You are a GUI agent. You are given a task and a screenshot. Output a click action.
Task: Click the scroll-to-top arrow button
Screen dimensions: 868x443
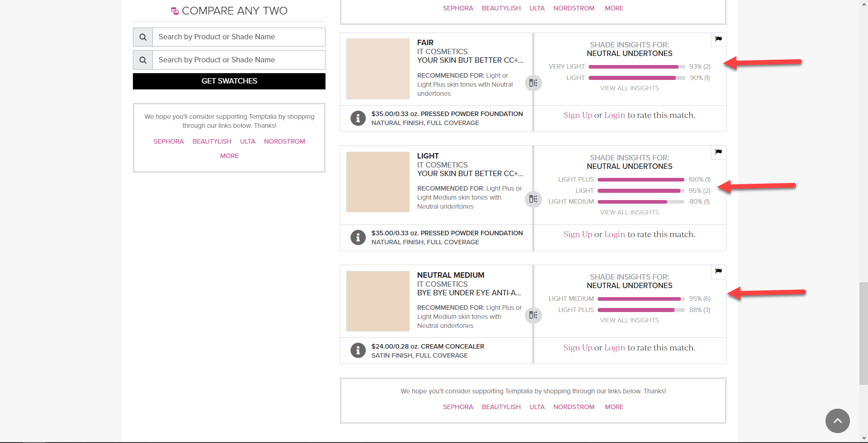(837, 421)
